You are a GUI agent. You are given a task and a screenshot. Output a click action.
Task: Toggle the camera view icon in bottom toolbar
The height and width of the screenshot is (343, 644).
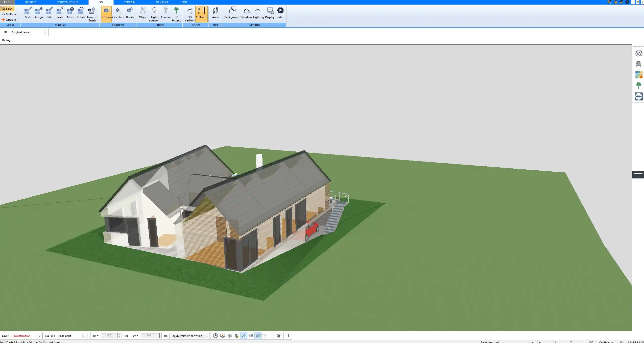[x=230, y=336]
